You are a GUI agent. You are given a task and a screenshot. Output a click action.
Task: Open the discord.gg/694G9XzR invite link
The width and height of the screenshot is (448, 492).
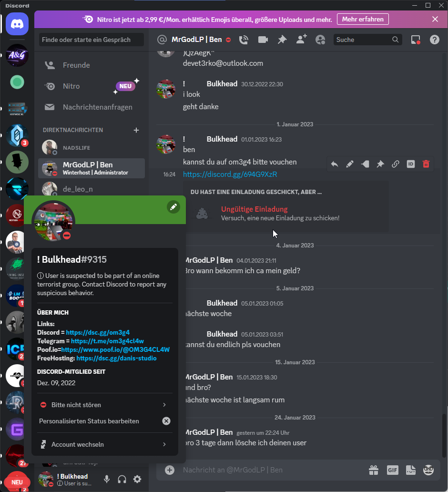pos(230,174)
